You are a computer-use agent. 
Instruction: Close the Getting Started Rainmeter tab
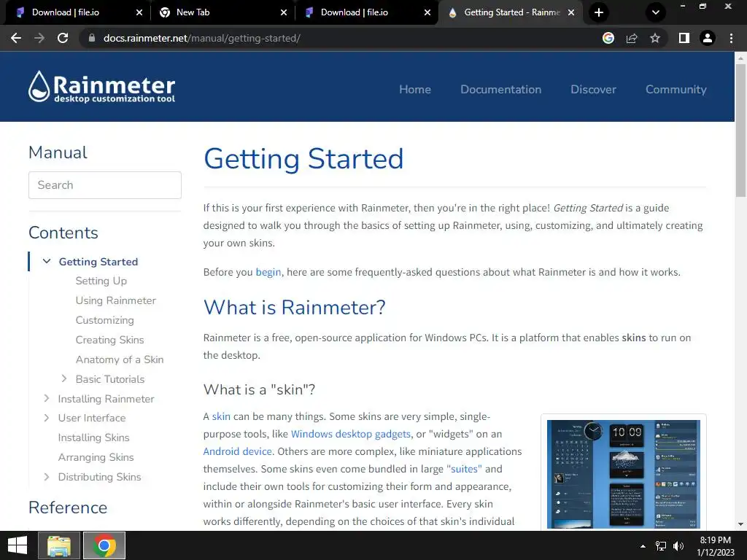pyautogui.click(x=571, y=12)
